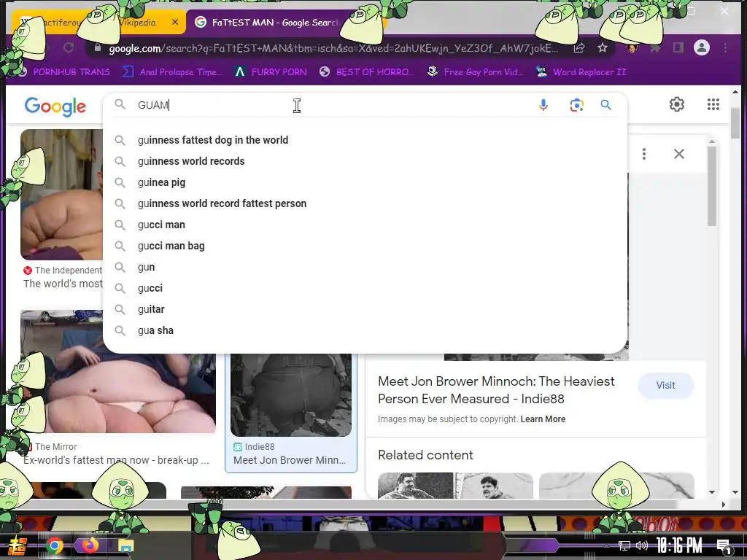This screenshot has height=560, width=747.
Task: Open network status in the tray
Action: click(x=624, y=545)
